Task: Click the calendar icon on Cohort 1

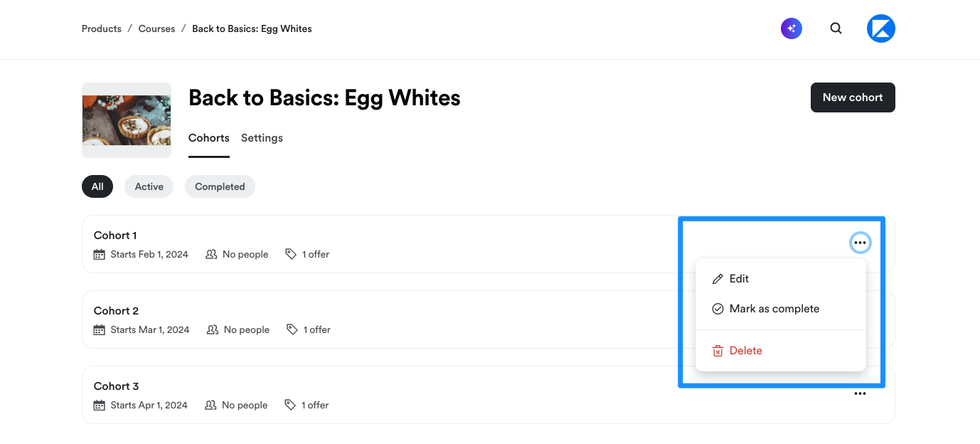Action: [100, 254]
